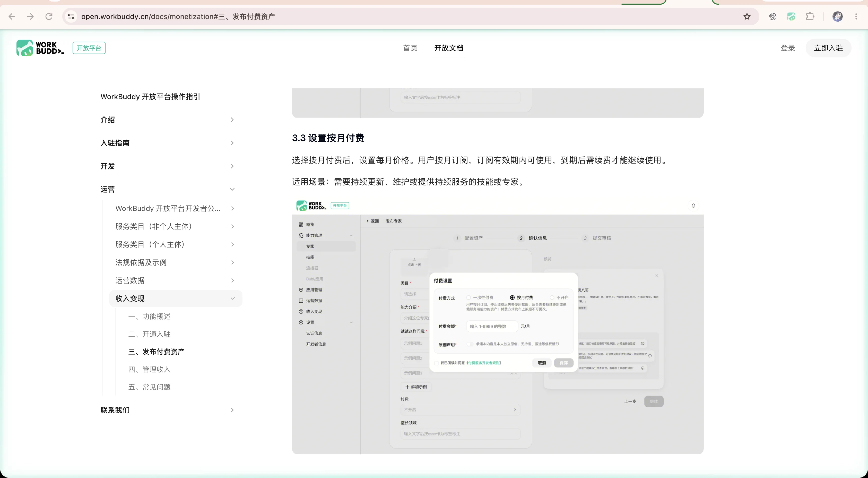This screenshot has width=868, height=478.
Task: Open 二、开通入驻 in sidebar
Action: click(x=149, y=334)
